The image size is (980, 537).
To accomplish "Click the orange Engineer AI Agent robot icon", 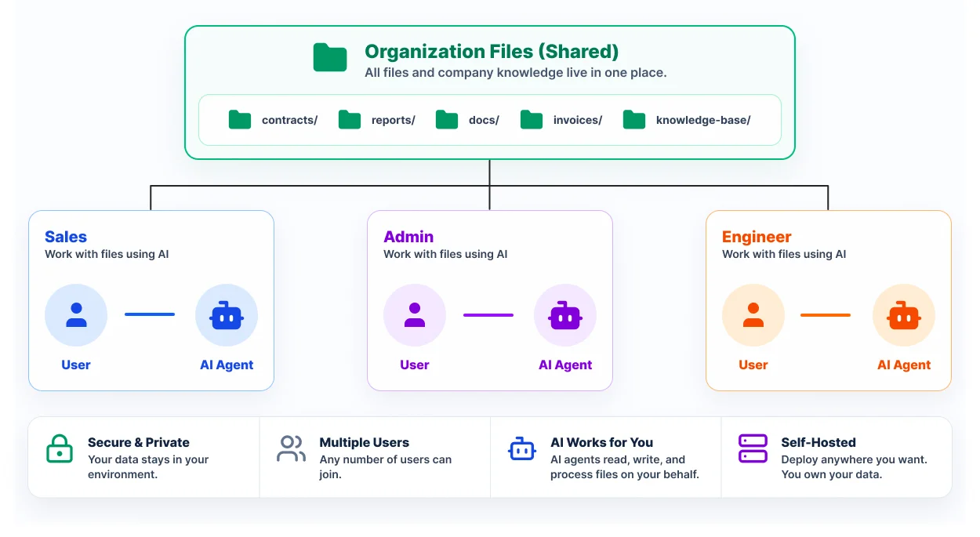I will coord(904,315).
